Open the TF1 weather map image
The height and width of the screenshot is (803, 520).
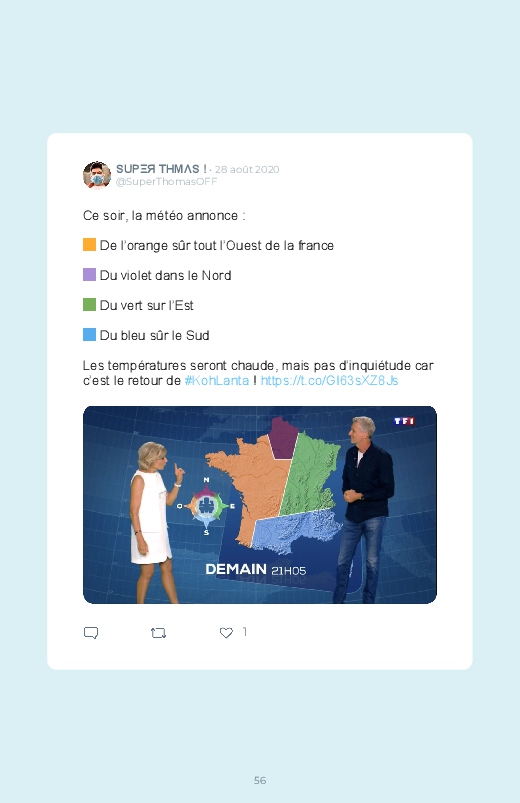coord(260,505)
